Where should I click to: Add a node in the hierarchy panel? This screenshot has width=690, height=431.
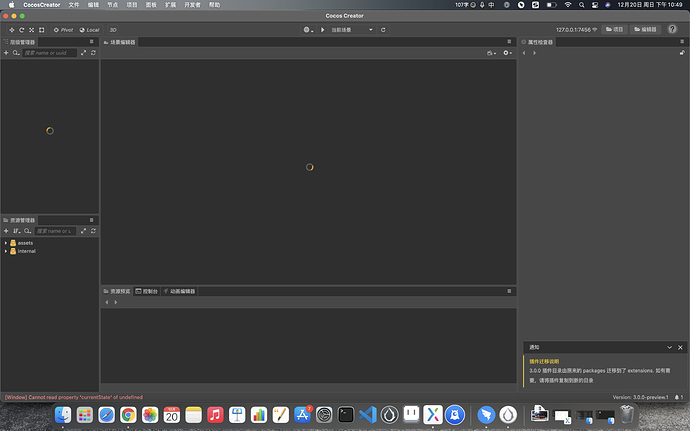point(6,53)
